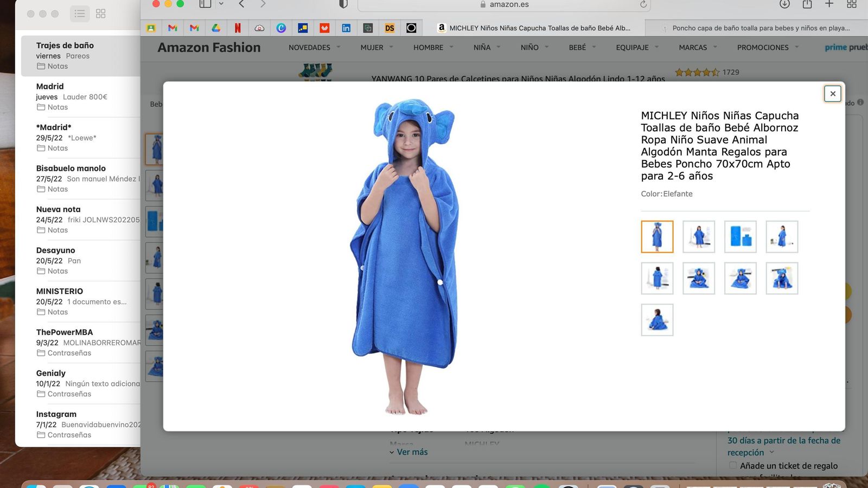Open the Netflix bookmark icon
The height and width of the screenshot is (488, 868).
point(237,28)
